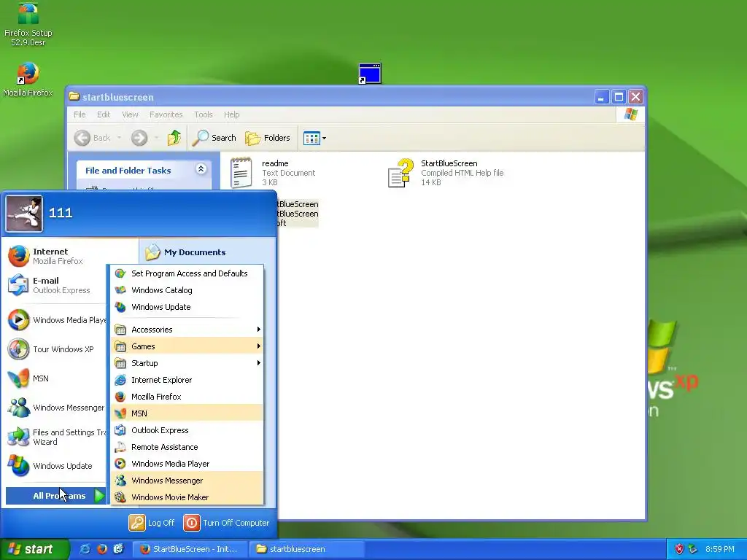
Task: Launch Files and Settings Transfer Wizard
Action: (56, 437)
